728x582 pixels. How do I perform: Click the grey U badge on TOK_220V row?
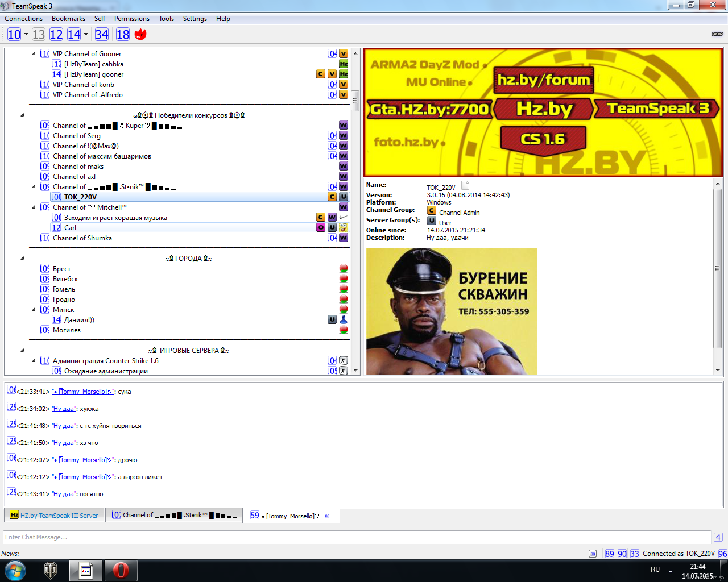[x=344, y=197]
